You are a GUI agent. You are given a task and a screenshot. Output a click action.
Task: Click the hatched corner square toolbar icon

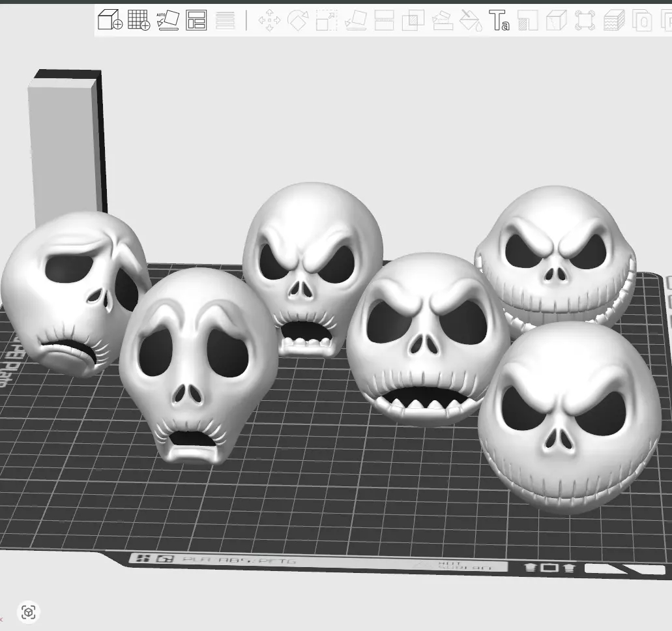pos(528,20)
